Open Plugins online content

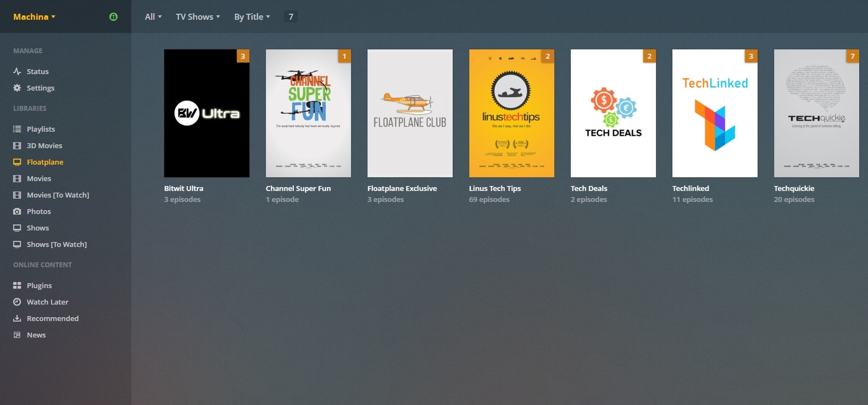(40, 285)
